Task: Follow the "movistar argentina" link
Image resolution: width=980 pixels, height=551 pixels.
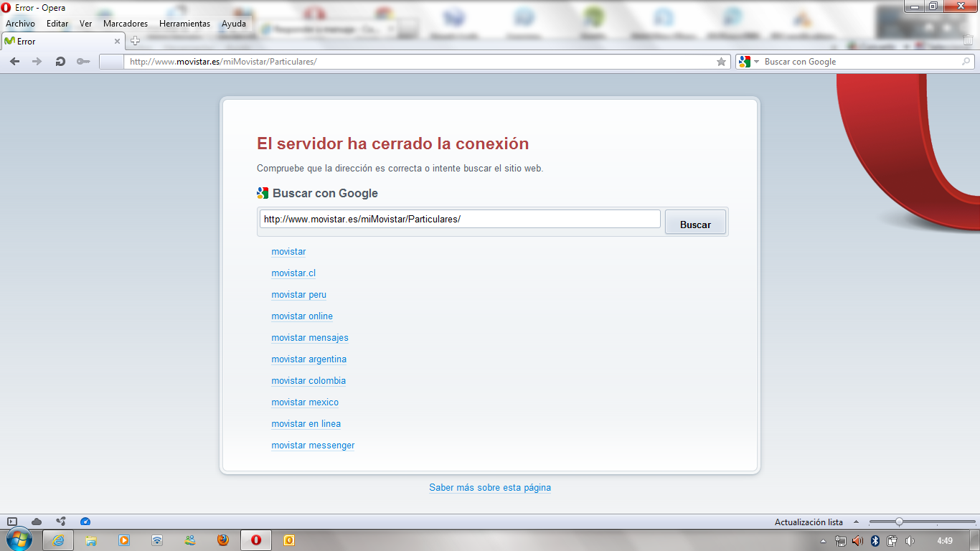Action: tap(308, 359)
